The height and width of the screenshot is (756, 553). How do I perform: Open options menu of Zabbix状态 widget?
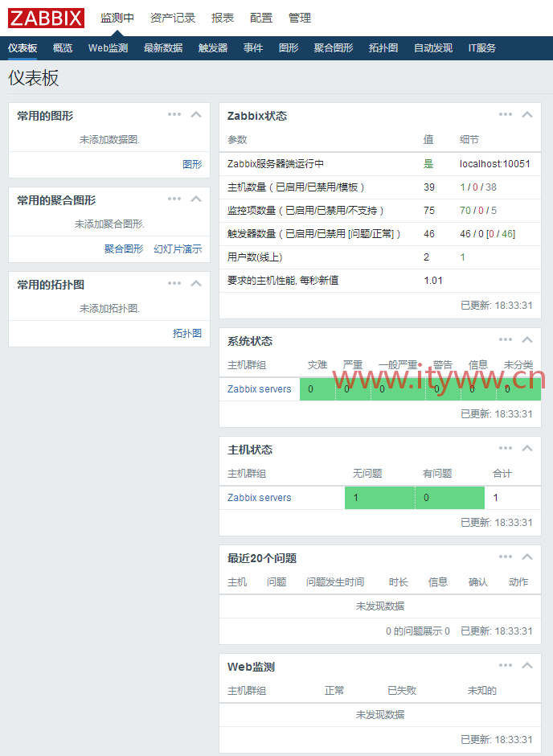coord(506,114)
